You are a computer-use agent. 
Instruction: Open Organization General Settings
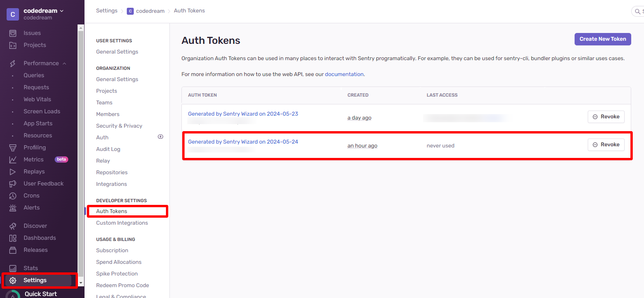point(117,79)
